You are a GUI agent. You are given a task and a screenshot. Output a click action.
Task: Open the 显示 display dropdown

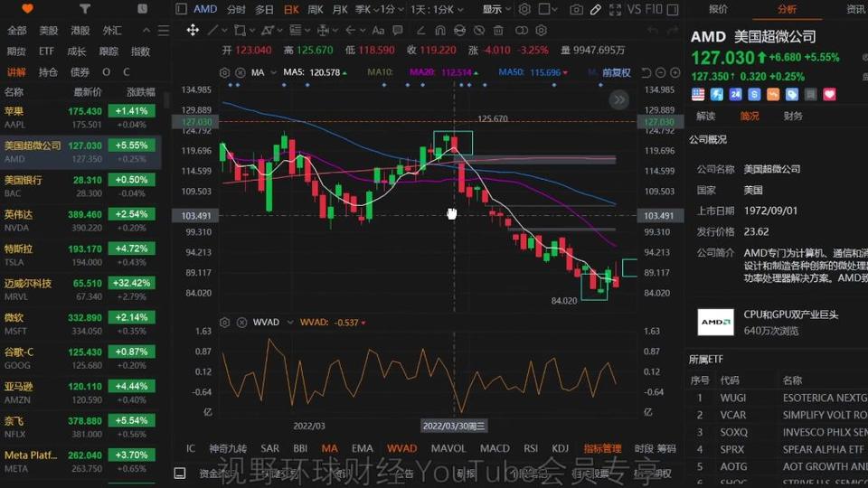tap(496, 9)
